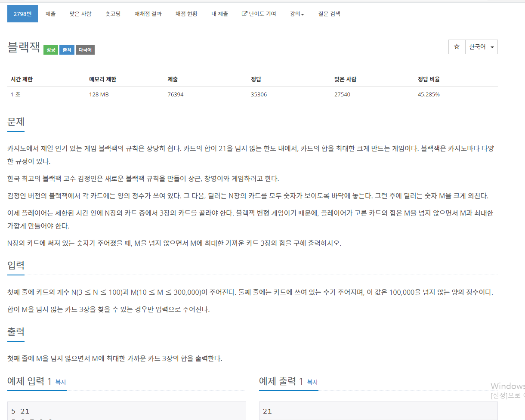Click the 입력 section heading
The image size is (525, 420).
tap(16, 265)
